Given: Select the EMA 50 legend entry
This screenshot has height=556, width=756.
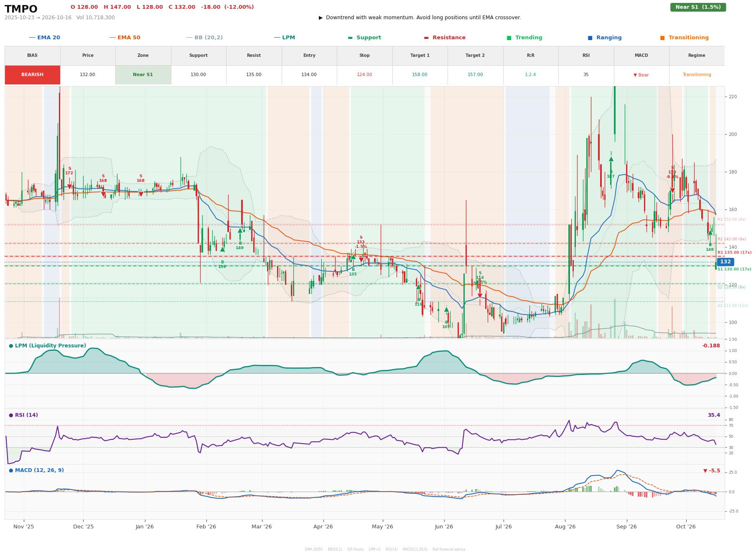Looking at the screenshot, I should (125, 38).
